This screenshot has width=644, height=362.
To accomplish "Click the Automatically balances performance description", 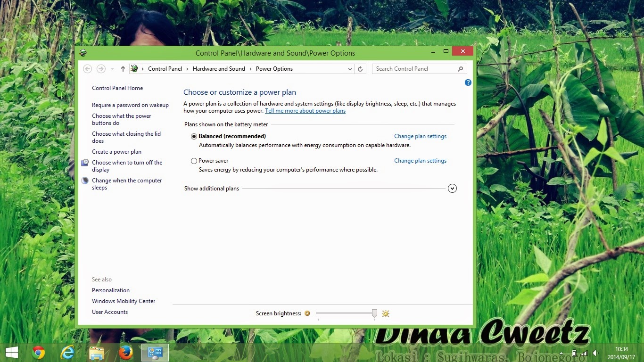I will 305,145.
